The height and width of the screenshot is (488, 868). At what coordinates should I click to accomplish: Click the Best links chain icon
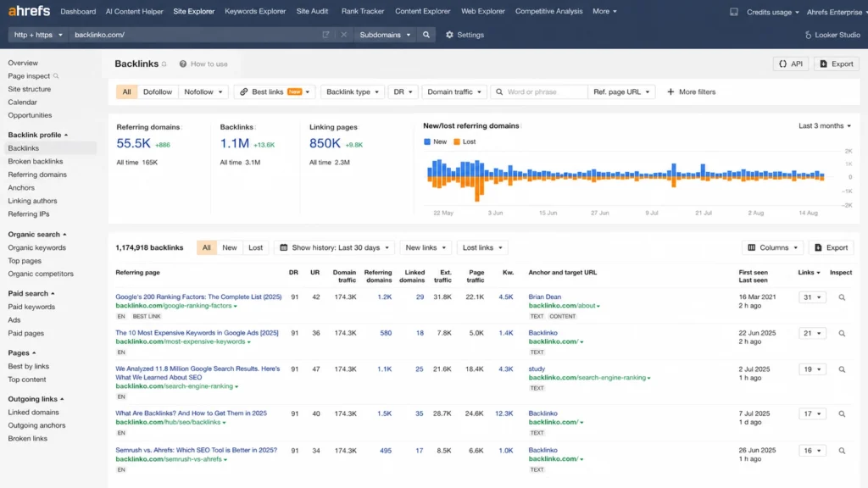(x=243, y=91)
